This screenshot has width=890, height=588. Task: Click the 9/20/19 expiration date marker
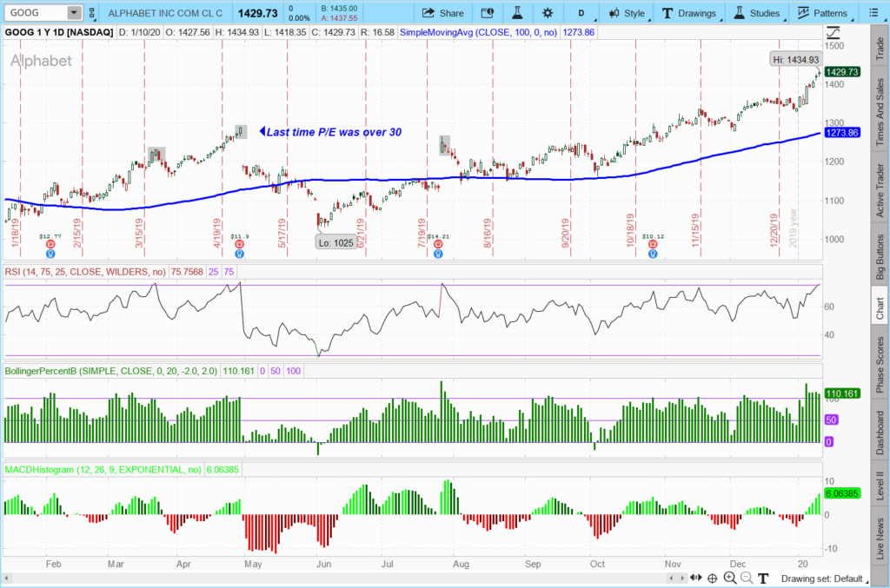(x=565, y=233)
